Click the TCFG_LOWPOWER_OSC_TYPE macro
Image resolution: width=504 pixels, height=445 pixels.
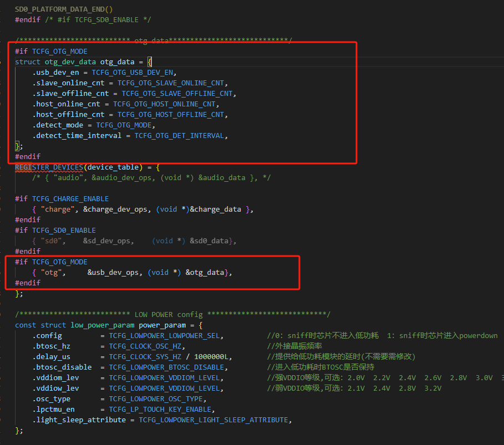coord(156,399)
